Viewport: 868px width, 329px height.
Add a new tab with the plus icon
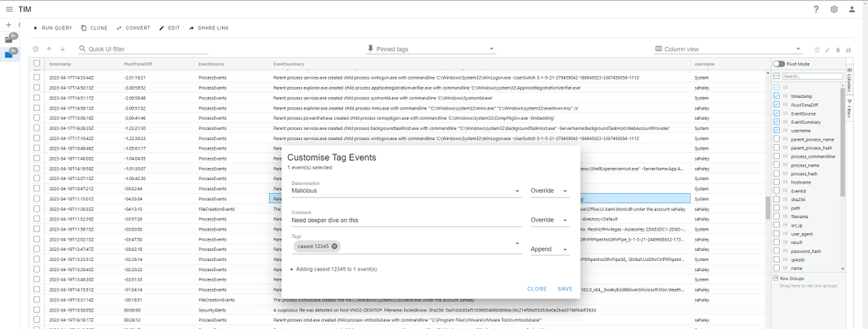7,25
